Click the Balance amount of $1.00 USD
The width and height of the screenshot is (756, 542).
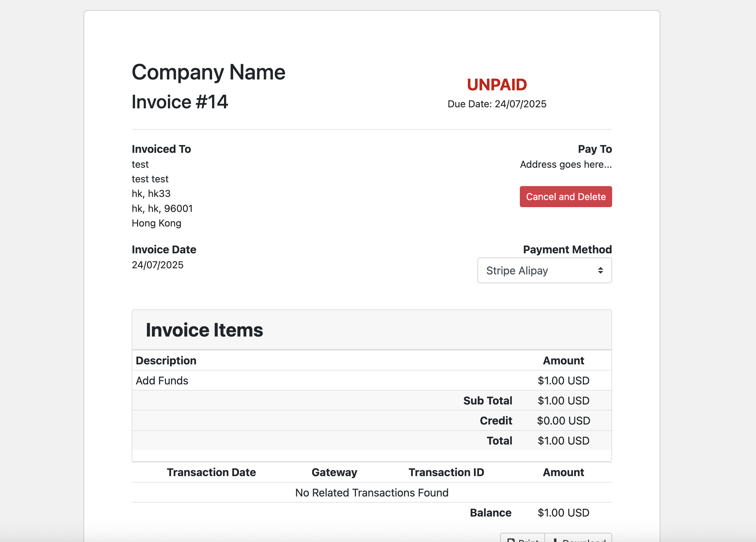[563, 512]
